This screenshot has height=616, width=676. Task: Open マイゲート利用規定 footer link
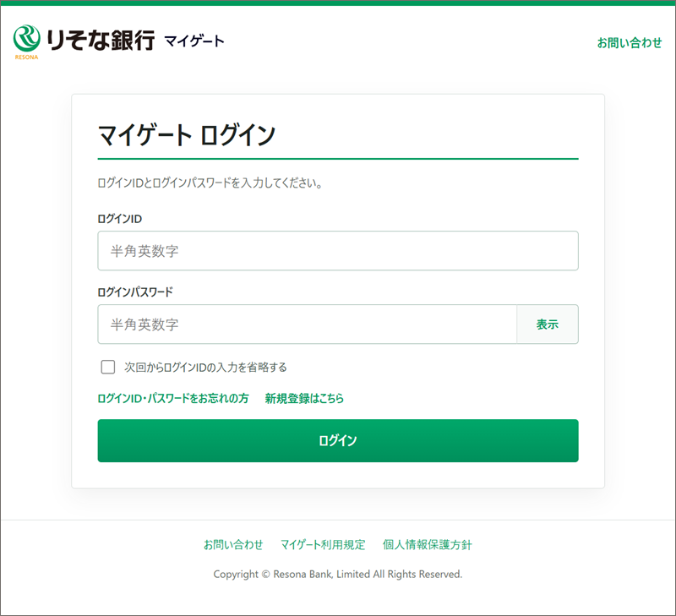[323, 544]
